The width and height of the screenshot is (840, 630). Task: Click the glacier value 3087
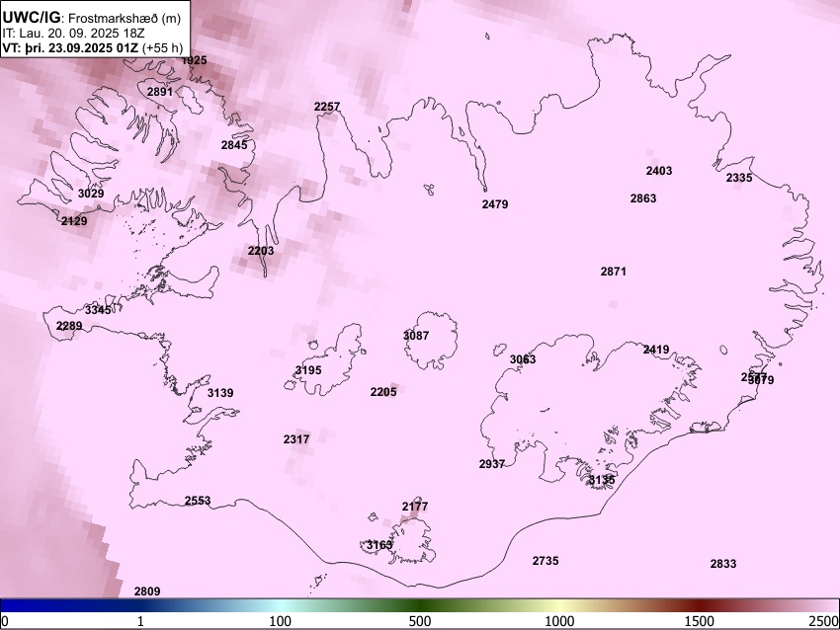coord(416,336)
